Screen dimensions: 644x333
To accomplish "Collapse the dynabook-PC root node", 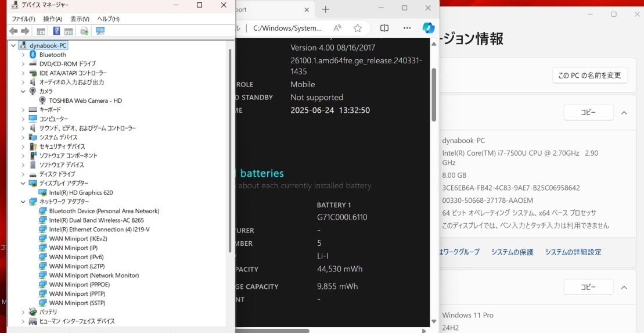I will 13,46.
